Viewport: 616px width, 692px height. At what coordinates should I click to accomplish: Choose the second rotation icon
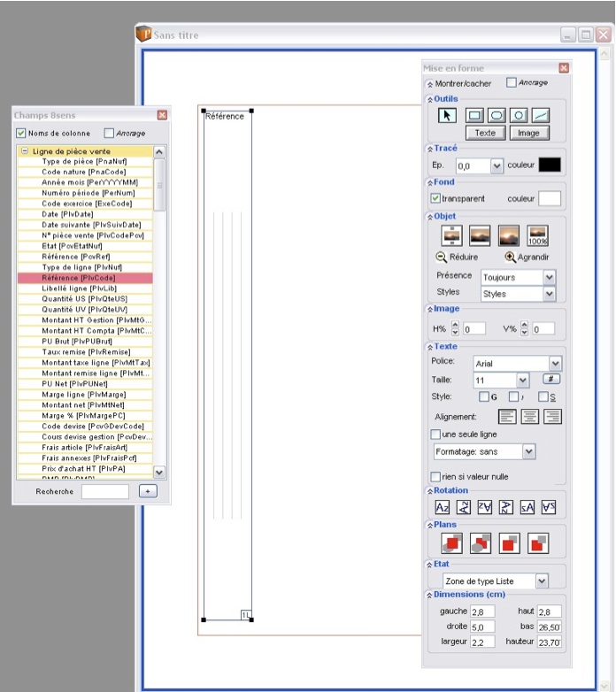pos(463,508)
